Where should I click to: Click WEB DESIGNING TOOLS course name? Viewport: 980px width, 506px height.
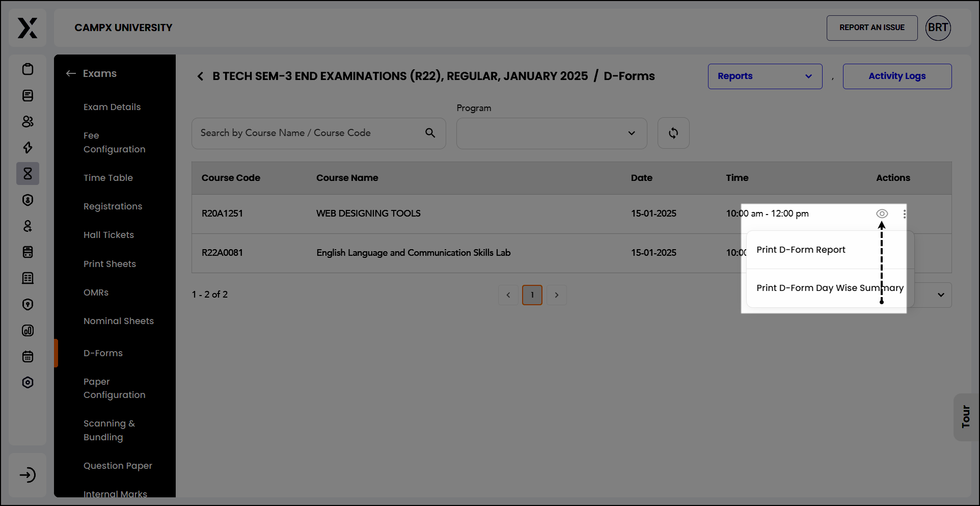point(368,214)
